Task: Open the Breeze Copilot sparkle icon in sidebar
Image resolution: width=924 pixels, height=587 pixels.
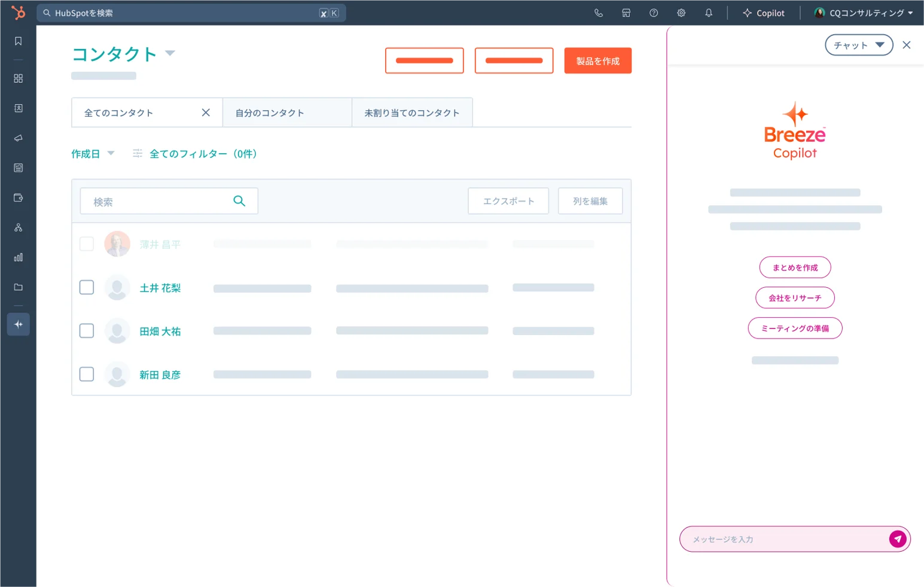Action: tap(18, 324)
